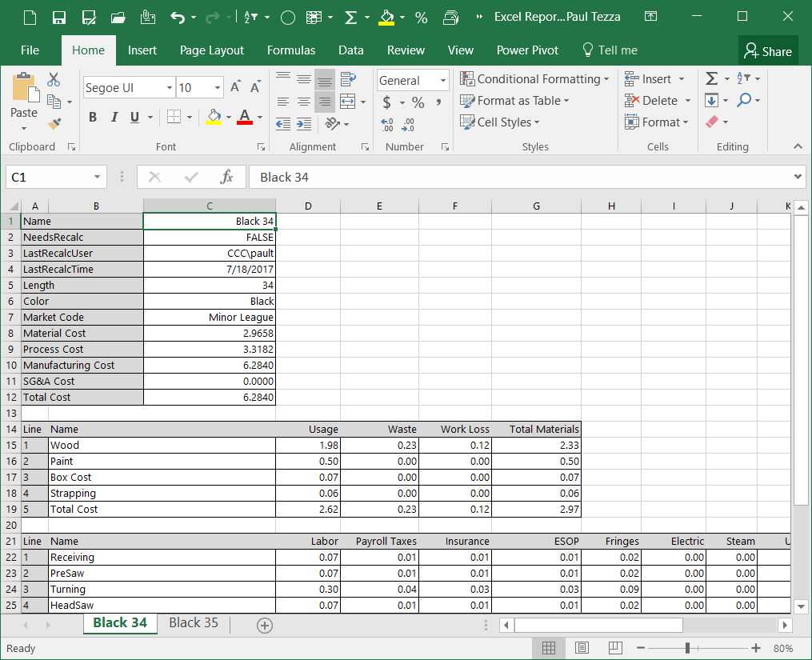Click the Clear eraser icon in Editing group
812x660 pixels.
point(712,122)
